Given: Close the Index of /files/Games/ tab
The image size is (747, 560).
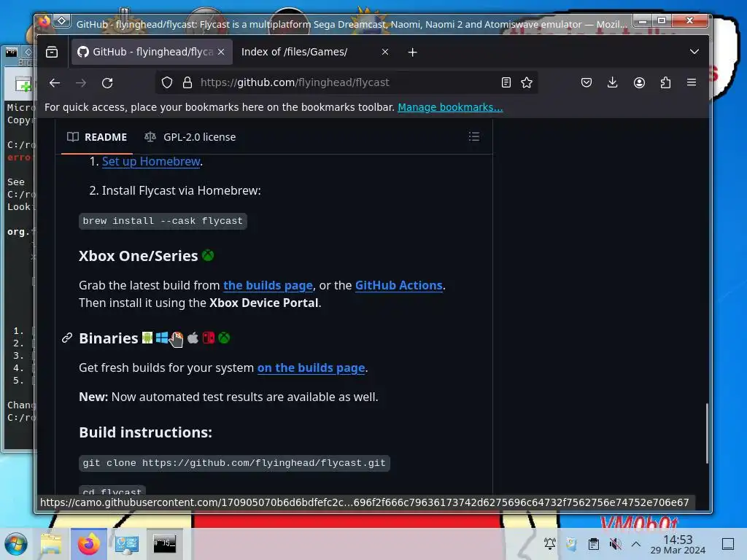Looking at the screenshot, I should tap(385, 52).
